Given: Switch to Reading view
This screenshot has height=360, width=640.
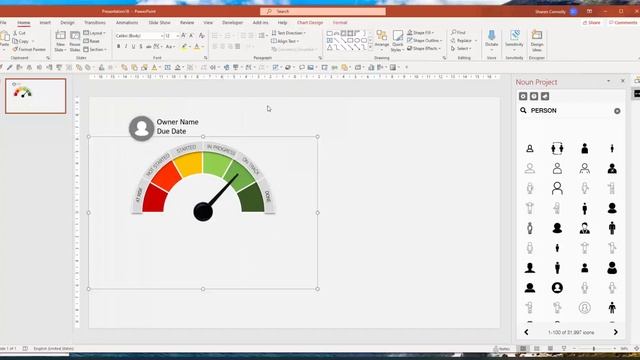Looking at the screenshot, I should pos(550,349).
